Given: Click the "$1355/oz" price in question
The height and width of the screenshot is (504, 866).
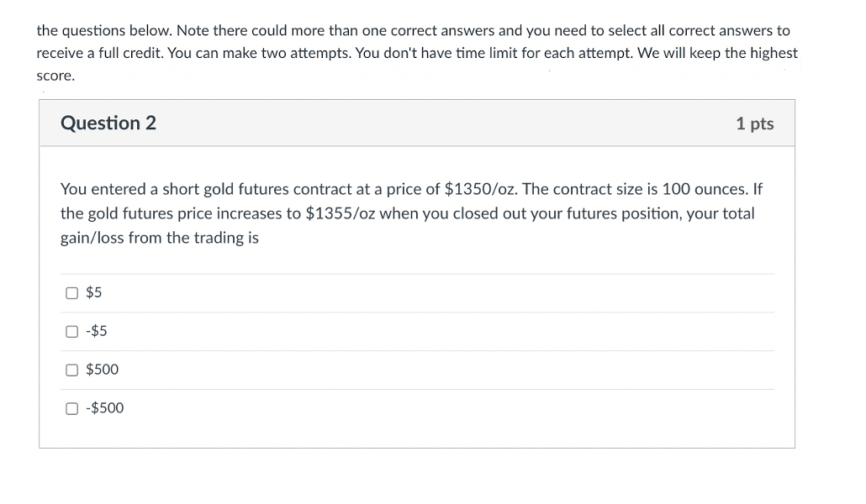Looking at the screenshot, I should (340, 213).
